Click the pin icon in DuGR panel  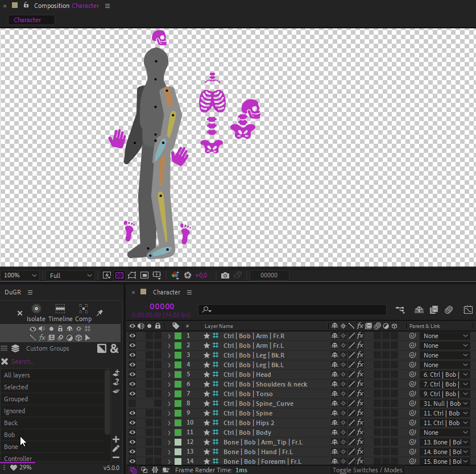point(100,313)
